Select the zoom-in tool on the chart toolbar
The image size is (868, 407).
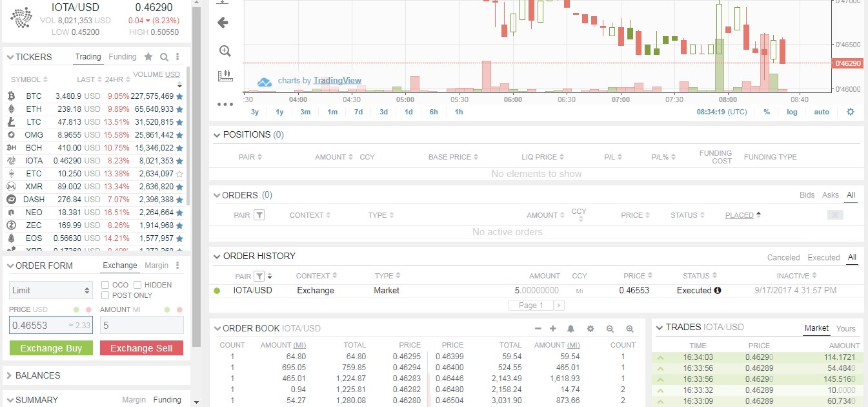[225, 50]
